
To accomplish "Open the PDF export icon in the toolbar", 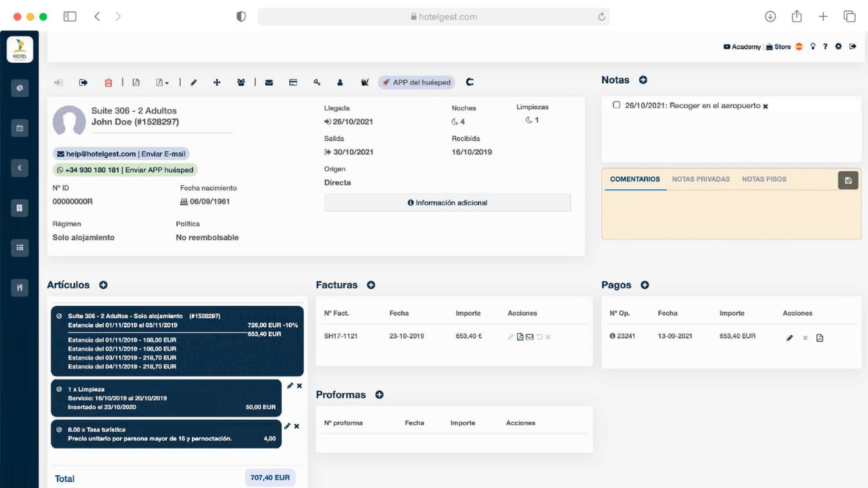I will pos(135,82).
